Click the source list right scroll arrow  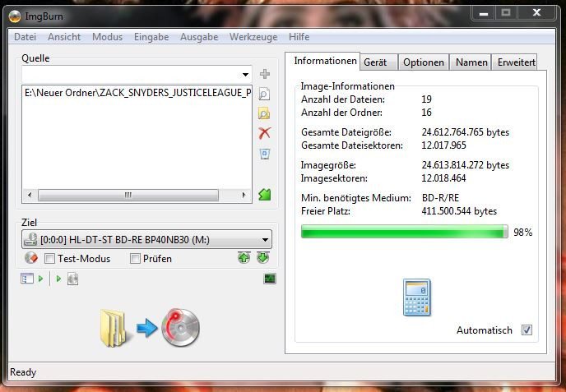[244, 195]
